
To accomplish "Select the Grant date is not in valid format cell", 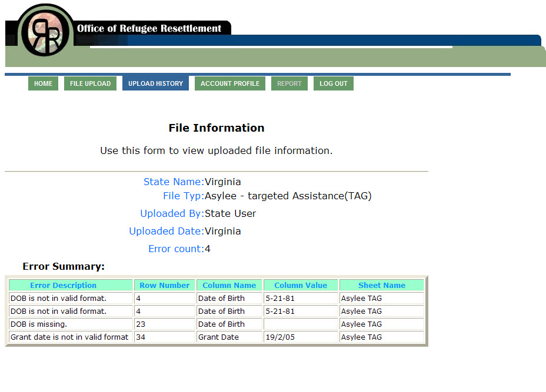I will (71, 337).
